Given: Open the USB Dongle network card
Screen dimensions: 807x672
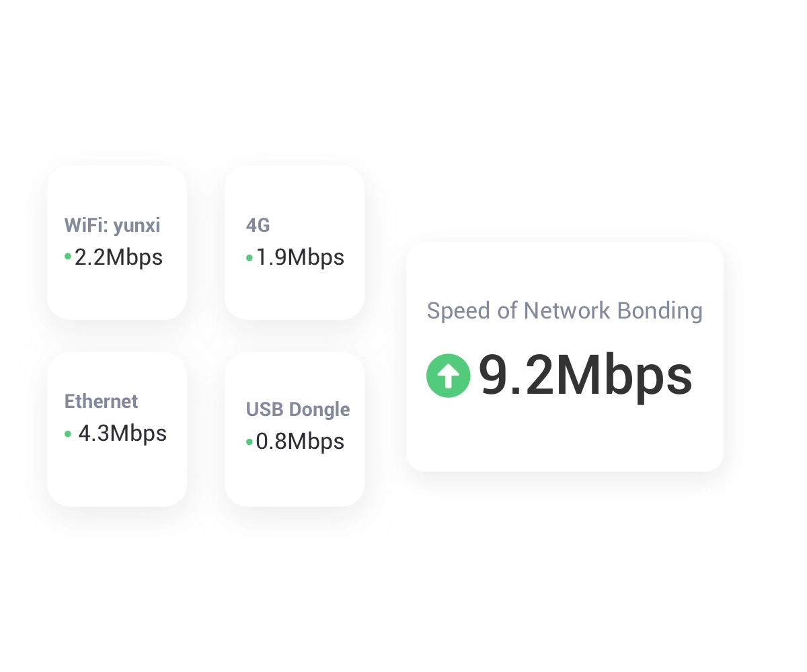Looking at the screenshot, I should point(295,429).
